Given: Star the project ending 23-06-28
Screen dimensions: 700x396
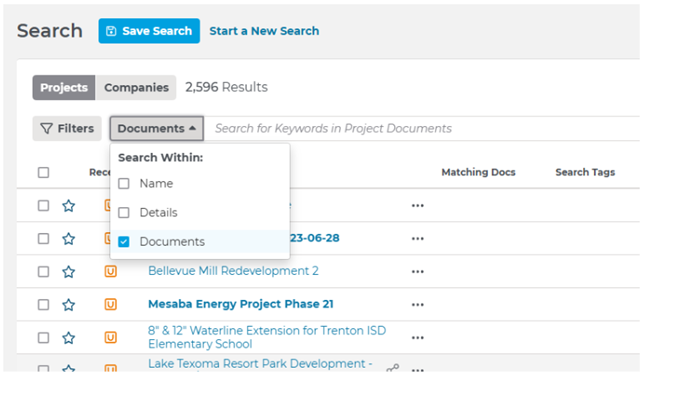Looking at the screenshot, I should tap(68, 238).
